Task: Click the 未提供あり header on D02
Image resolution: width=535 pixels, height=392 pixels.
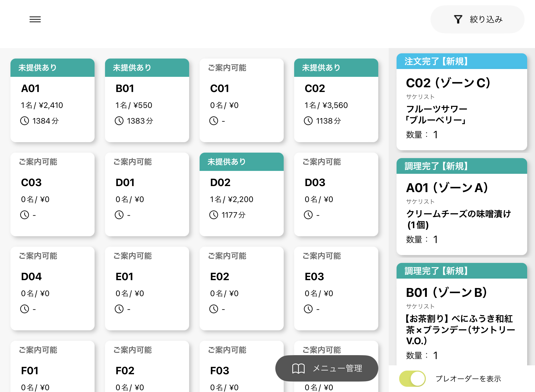Action: click(241, 162)
